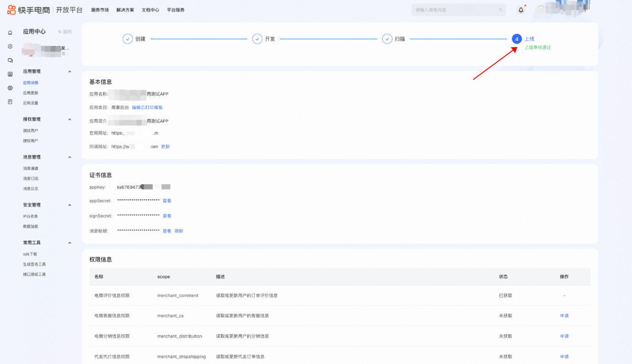Open 数据加密 in the sidebar
Viewport: 632px width, 364px height.
point(31,226)
